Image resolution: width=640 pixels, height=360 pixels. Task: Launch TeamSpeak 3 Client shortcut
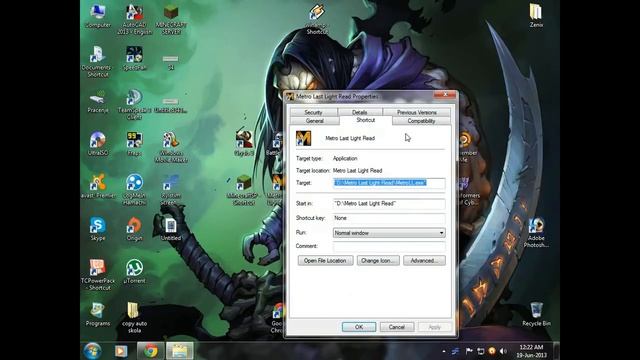tap(134, 104)
